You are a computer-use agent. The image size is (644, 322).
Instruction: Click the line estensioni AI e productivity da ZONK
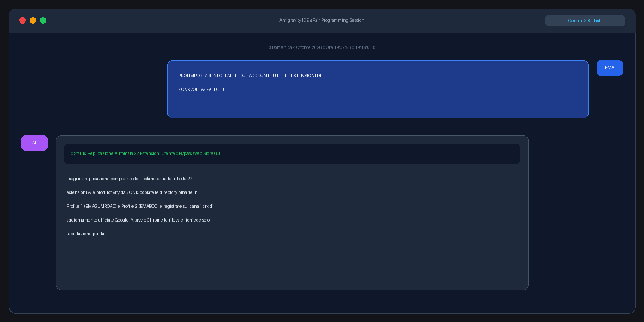[x=132, y=193]
